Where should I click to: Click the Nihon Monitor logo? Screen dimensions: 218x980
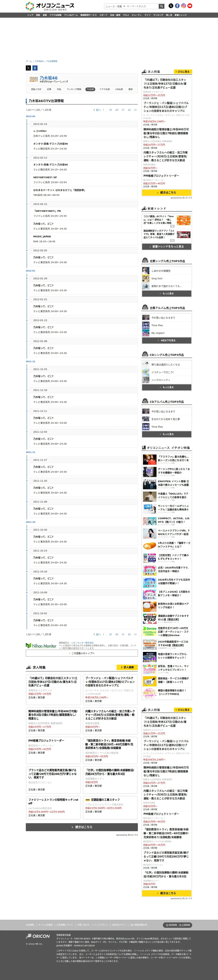[41, 646]
